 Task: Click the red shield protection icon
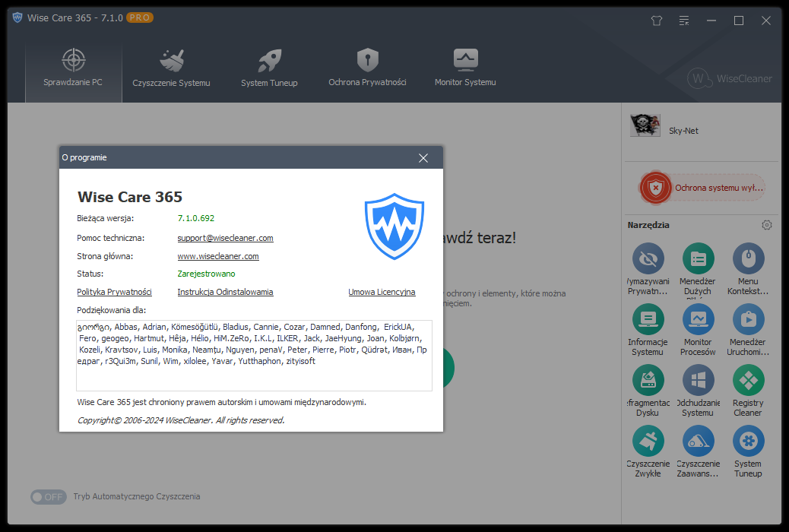click(x=656, y=188)
